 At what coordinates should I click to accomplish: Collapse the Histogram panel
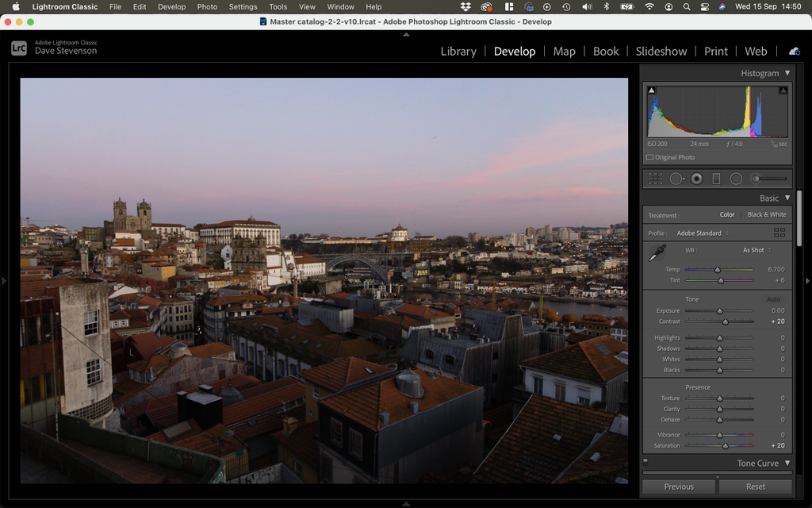pyautogui.click(x=787, y=73)
